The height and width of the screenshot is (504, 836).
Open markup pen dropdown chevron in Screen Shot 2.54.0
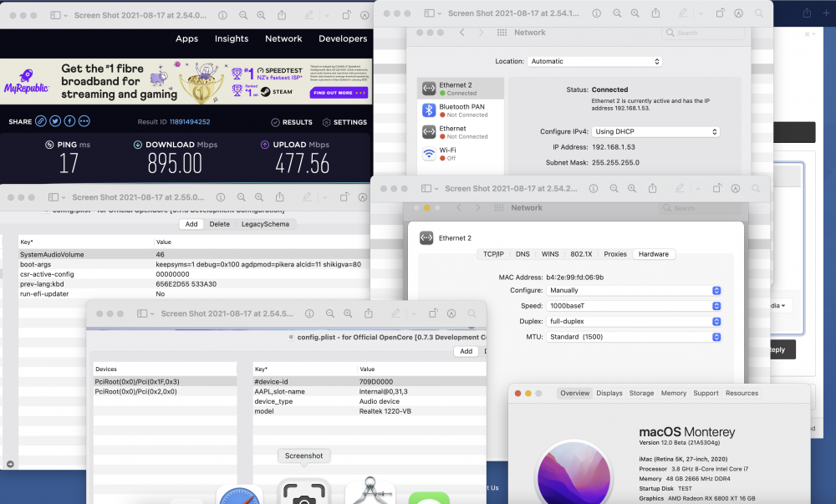[x=327, y=16]
